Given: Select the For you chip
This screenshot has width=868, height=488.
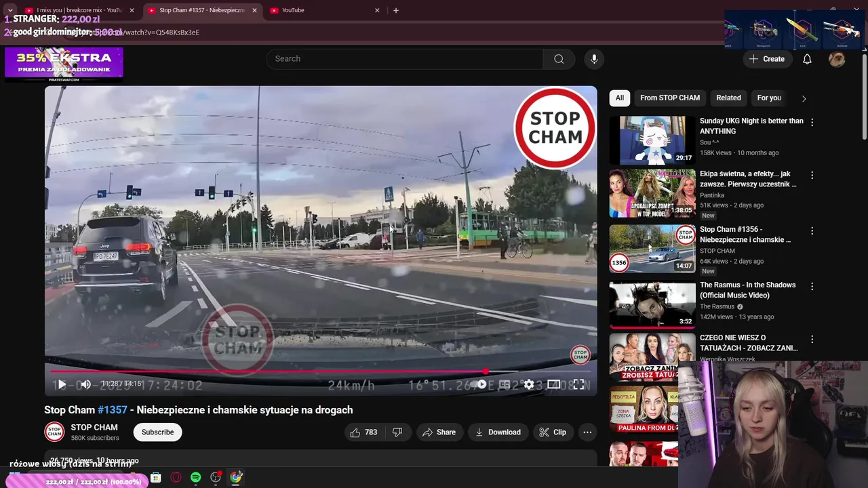Looking at the screenshot, I should click(x=769, y=98).
